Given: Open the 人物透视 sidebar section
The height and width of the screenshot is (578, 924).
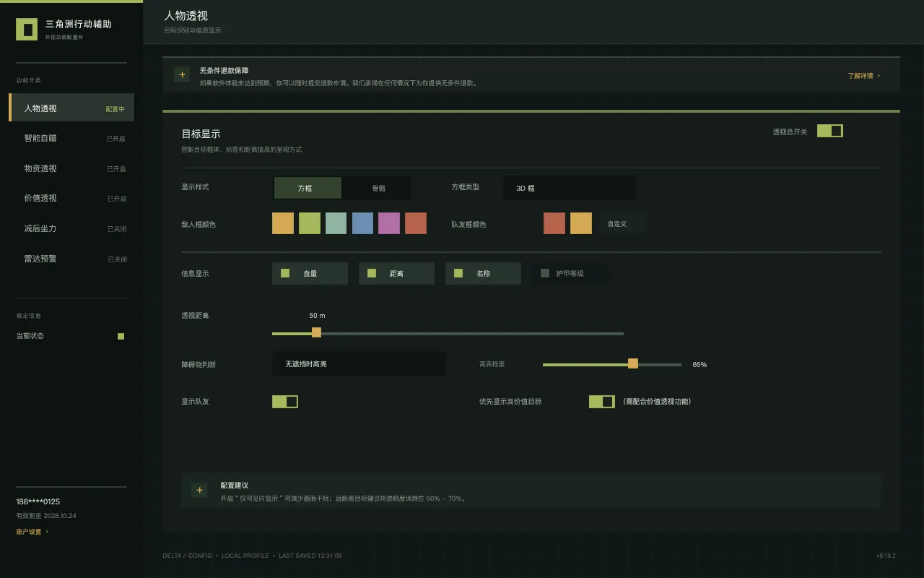Looking at the screenshot, I should [x=71, y=108].
